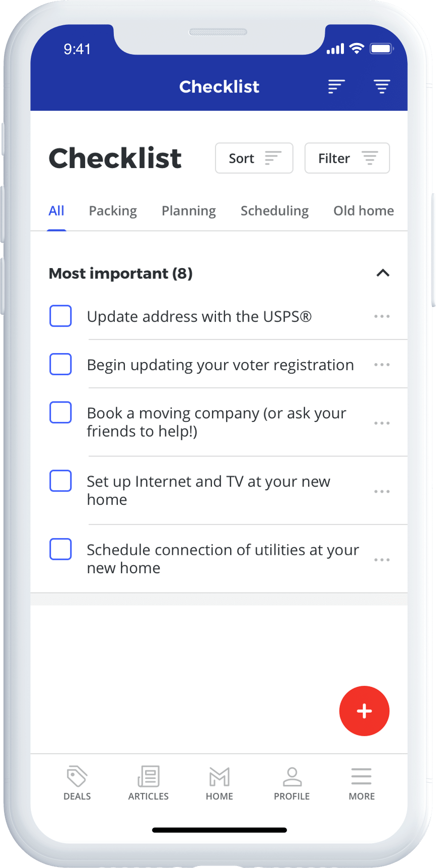Click the Sort button
This screenshot has width=436, height=868.
tap(254, 158)
